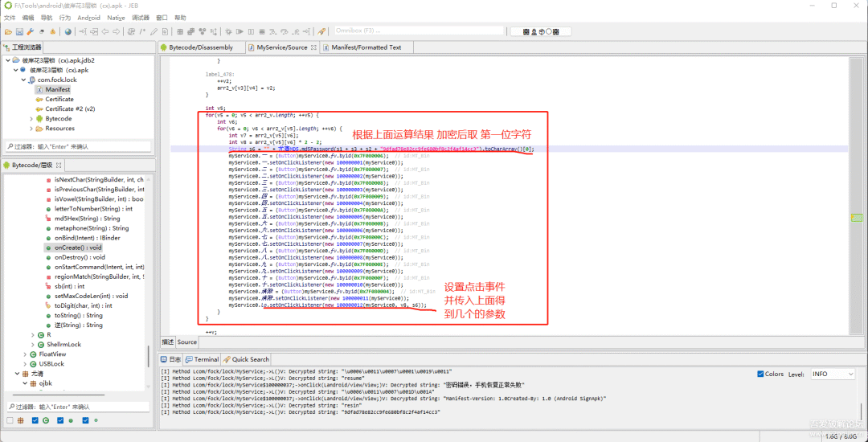Click the project browser 过滤器 filter field
This screenshot has width=868, height=442.
(77, 146)
